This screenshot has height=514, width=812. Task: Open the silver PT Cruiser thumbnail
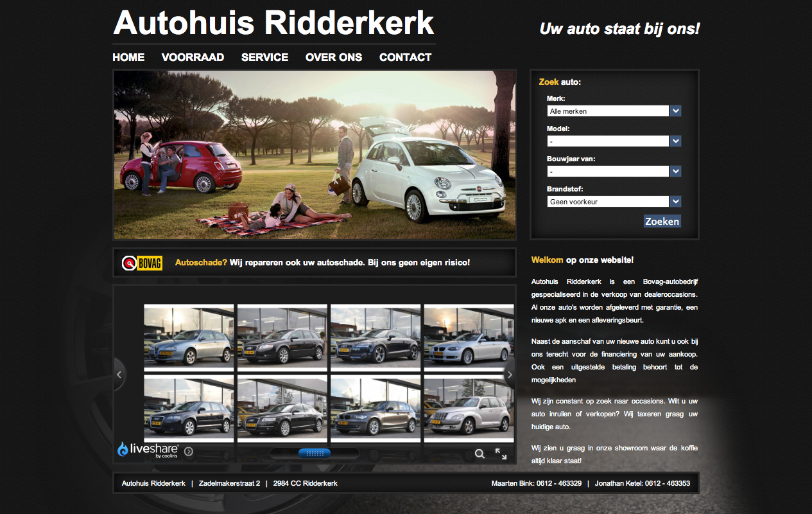pyautogui.click(x=469, y=409)
